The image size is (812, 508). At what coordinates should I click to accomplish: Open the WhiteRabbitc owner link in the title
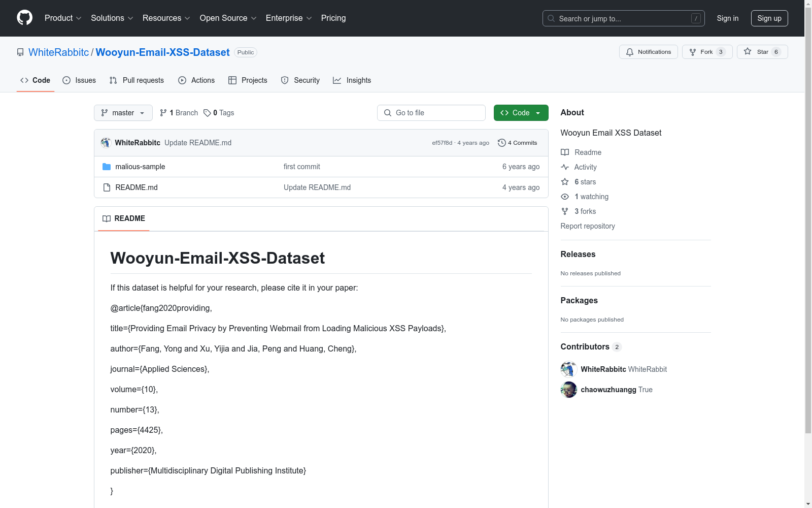tap(59, 52)
